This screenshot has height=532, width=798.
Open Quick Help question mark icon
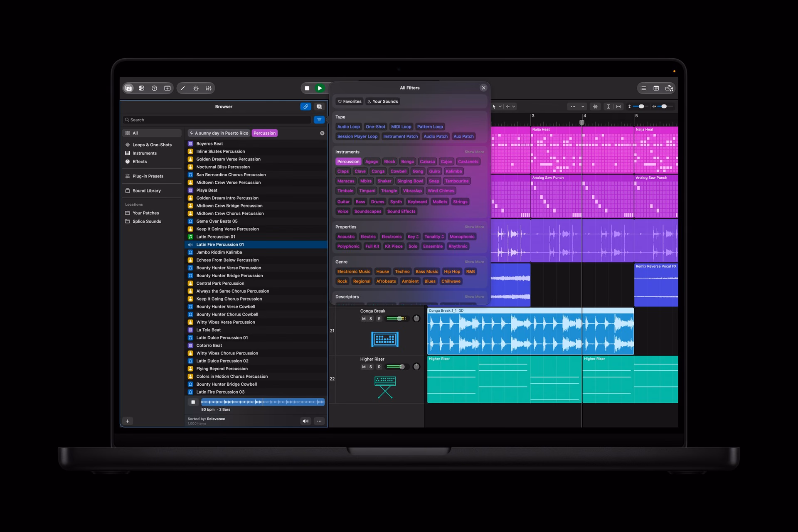(x=154, y=88)
